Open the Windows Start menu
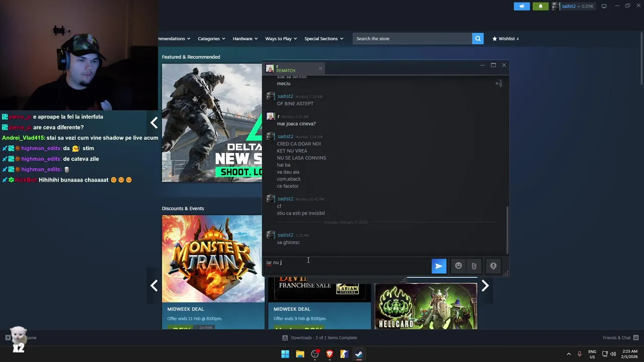The height and width of the screenshot is (362, 644). coord(285,354)
